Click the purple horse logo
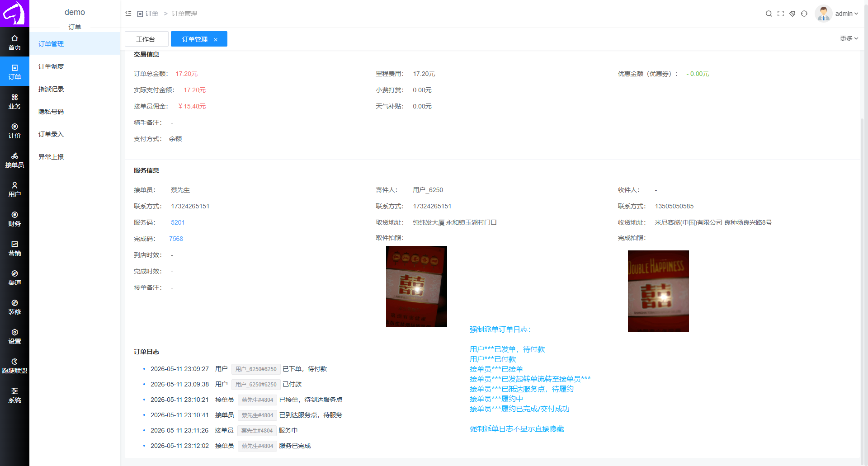 pyautogui.click(x=14, y=14)
